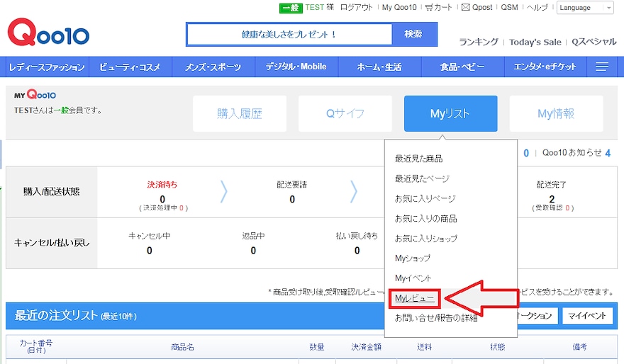
Task: Click 商品名 column header
Action: (x=183, y=347)
